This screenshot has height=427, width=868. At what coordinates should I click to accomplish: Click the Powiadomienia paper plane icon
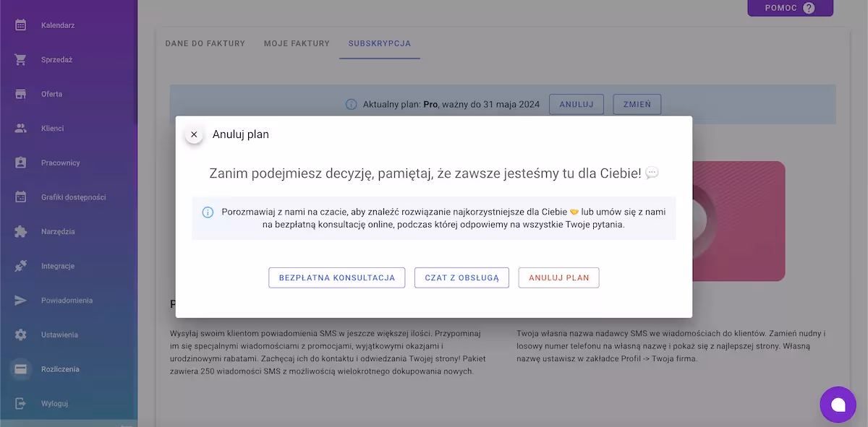21,301
